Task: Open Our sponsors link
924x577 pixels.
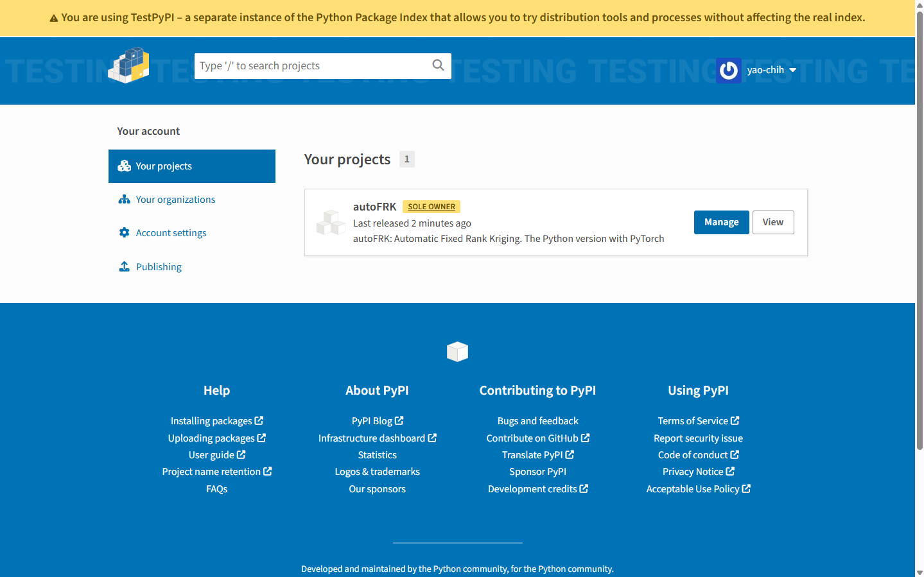Action: click(378, 489)
